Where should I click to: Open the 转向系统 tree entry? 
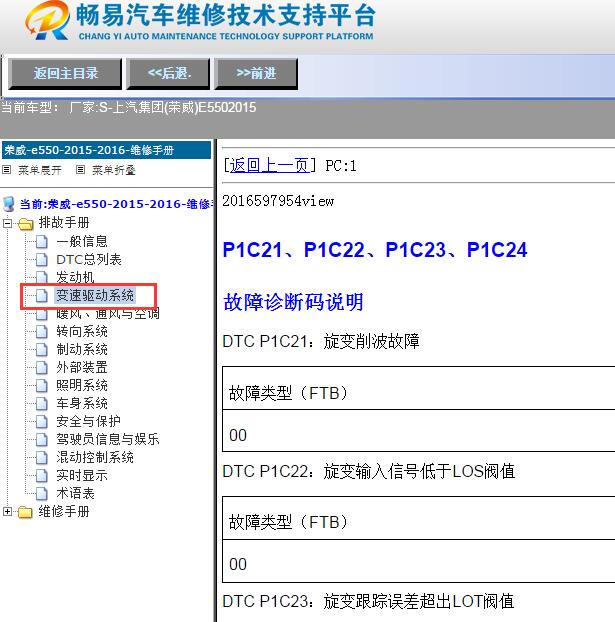[x=82, y=331]
